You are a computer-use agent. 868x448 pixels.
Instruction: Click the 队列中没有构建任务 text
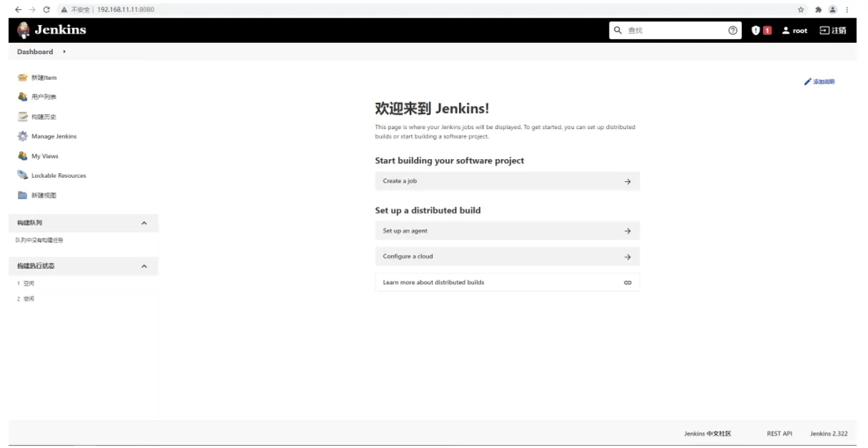(39, 240)
